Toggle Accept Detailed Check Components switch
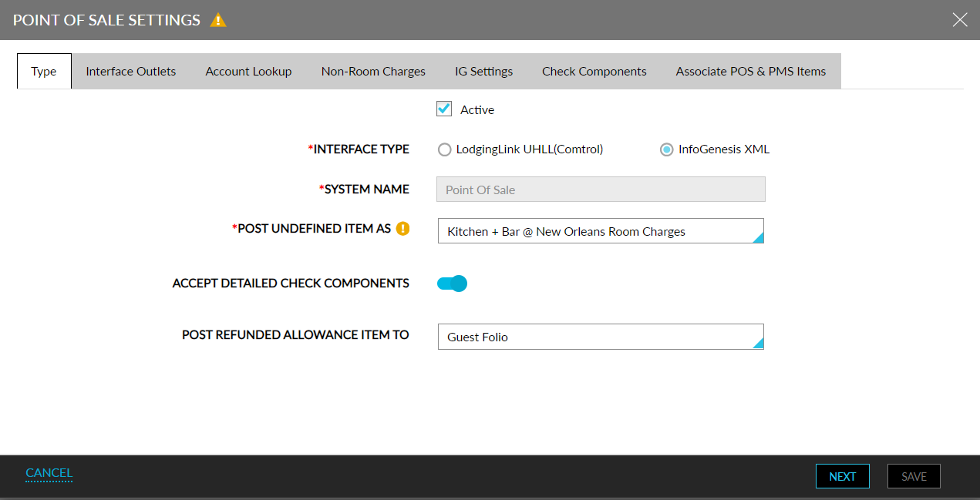This screenshot has height=500, width=980. coord(452,284)
